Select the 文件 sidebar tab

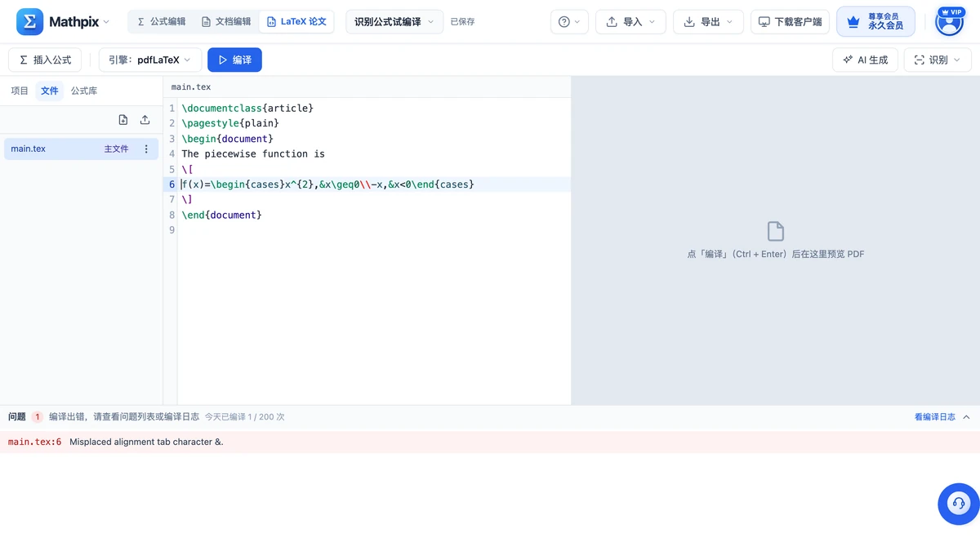50,91
